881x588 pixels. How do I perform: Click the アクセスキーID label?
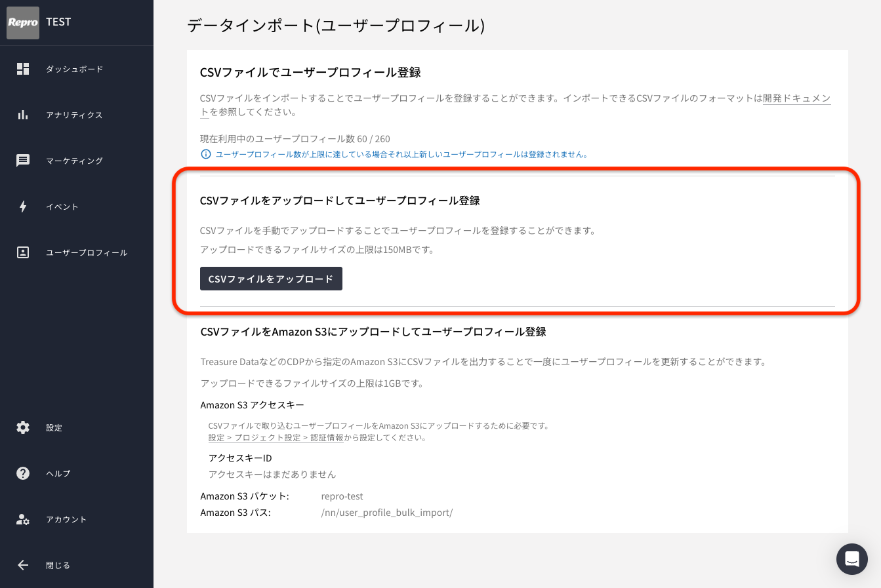(240, 458)
